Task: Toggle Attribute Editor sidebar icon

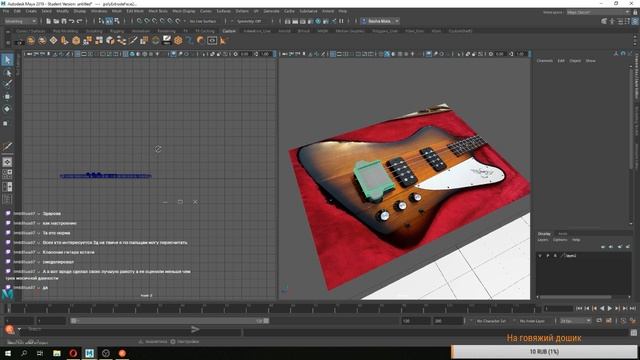Action: 620,21
